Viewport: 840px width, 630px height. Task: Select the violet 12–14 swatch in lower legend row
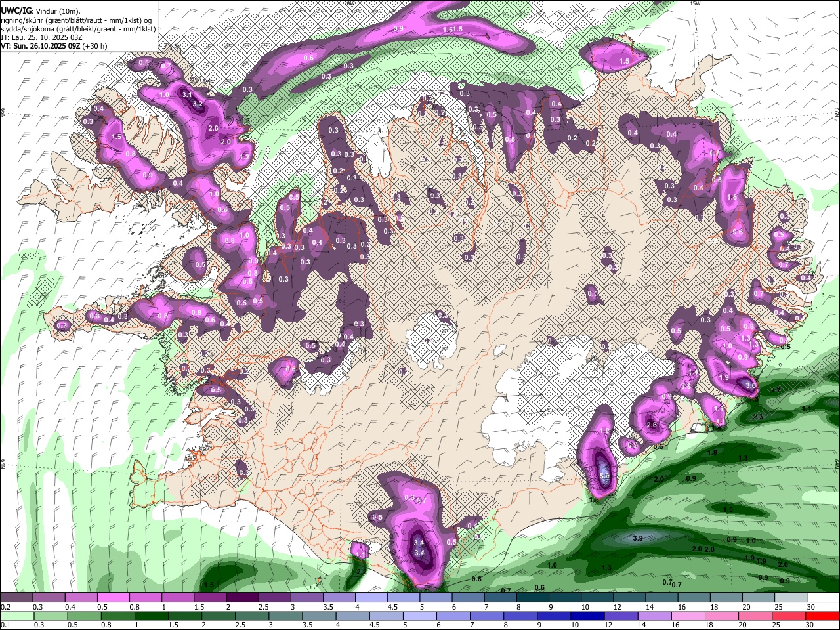coord(621,616)
